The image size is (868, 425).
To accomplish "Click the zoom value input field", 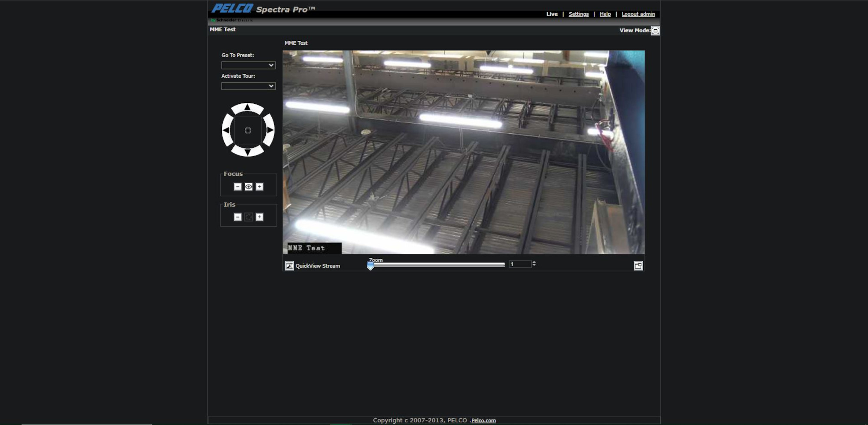I will (520, 264).
